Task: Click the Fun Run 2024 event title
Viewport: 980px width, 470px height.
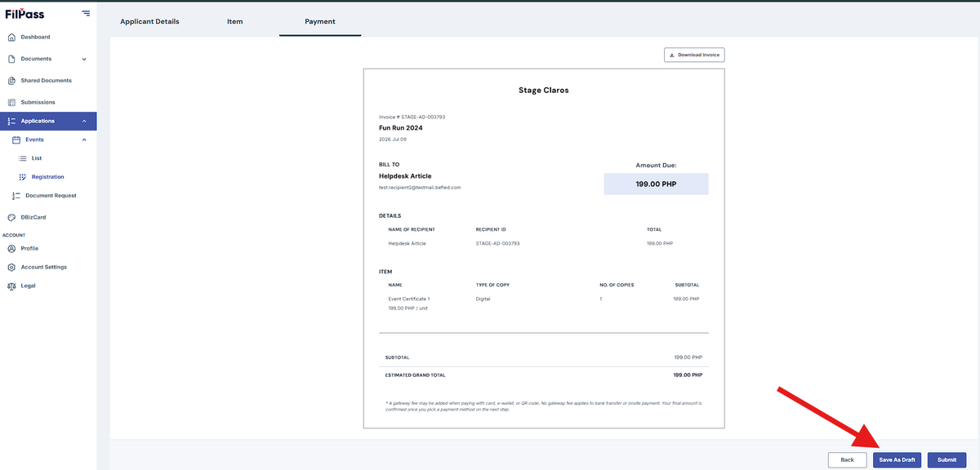Action: pos(401,128)
